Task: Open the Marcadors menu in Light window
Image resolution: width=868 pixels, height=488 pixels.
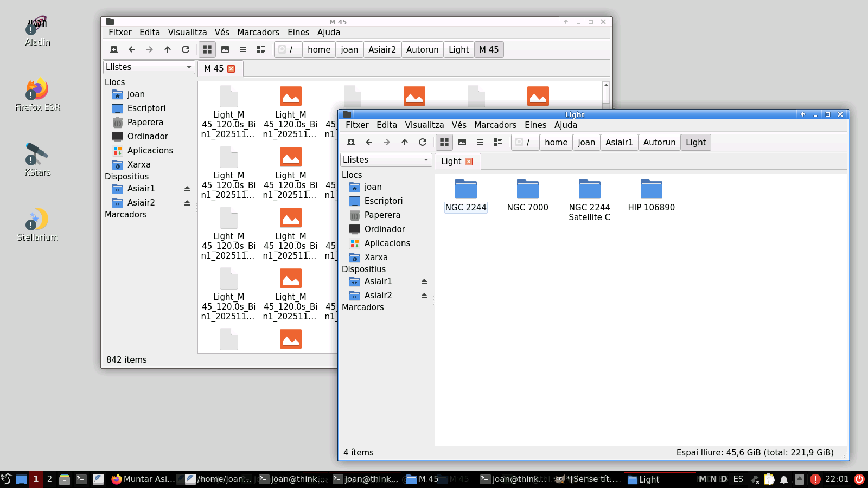Action: (x=495, y=125)
